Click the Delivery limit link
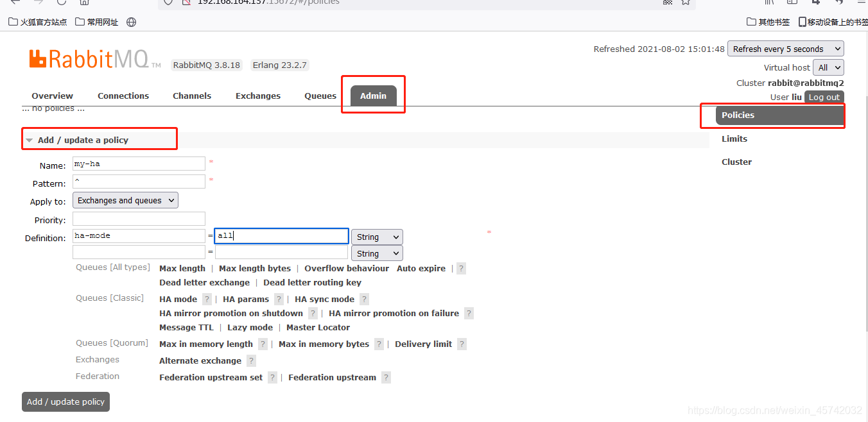Viewport: 868px width, 422px height. click(424, 344)
